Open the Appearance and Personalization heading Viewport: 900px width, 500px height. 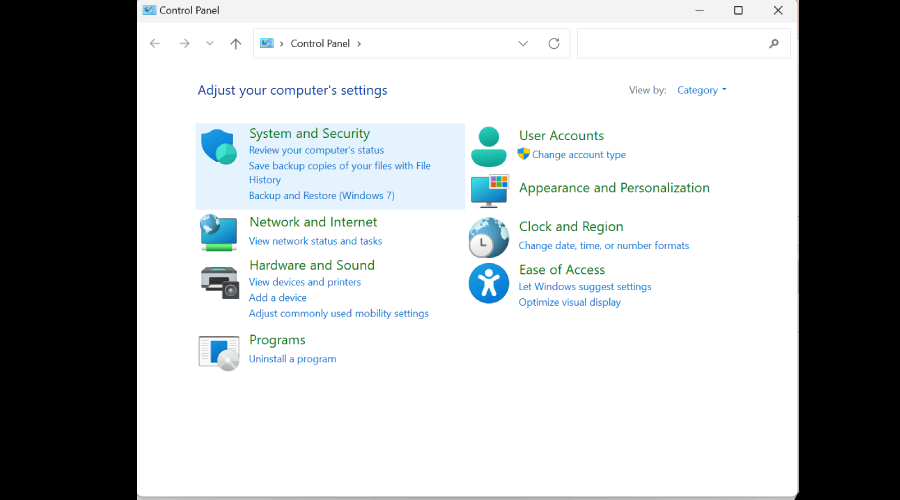[614, 188]
